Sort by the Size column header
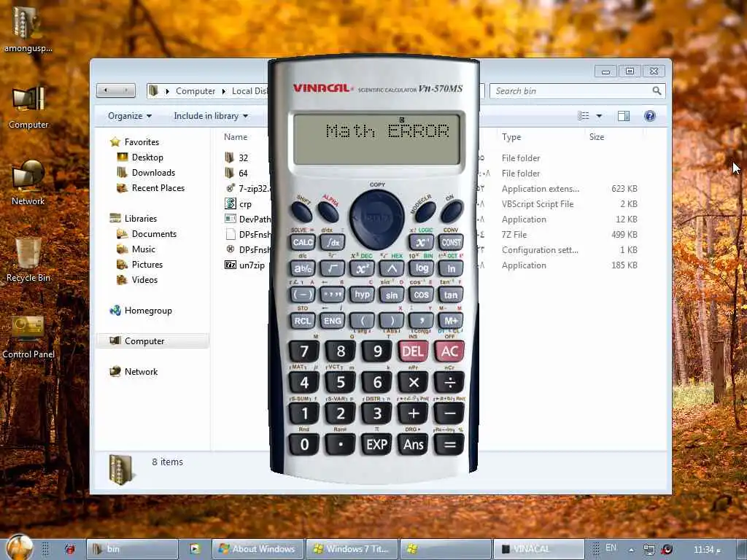747x560 pixels. (x=597, y=136)
